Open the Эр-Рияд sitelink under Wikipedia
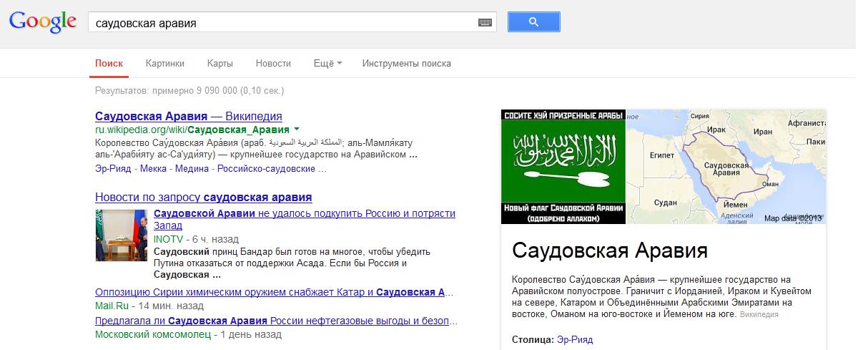868x350 pixels. pyautogui.click(x=114, y=168)
